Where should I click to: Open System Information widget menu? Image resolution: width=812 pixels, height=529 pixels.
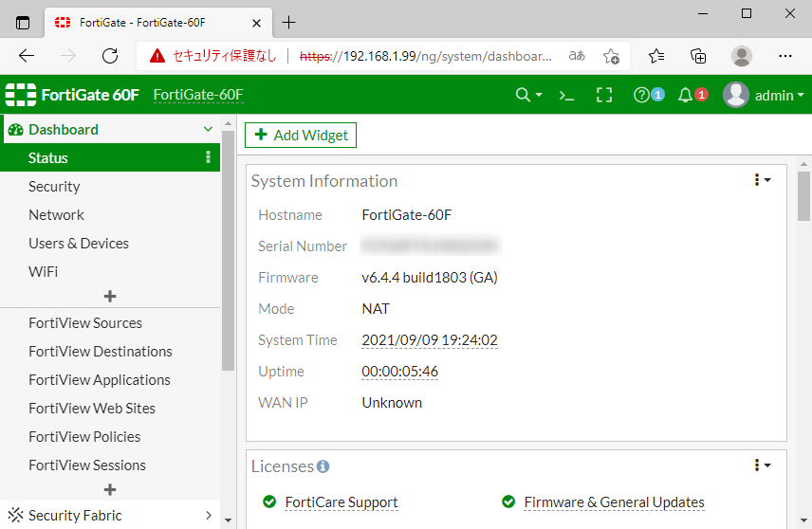(x=763, y=180)
